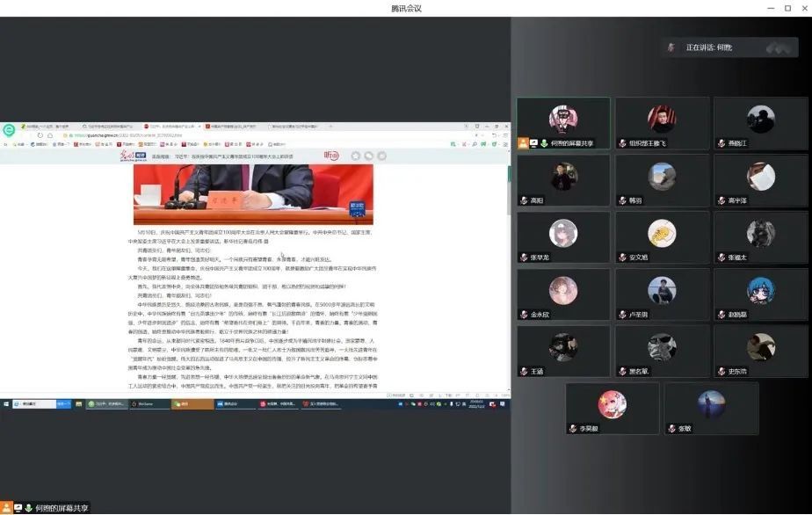The width and height of the screenshot is (812, 515).
Task: Click the speaker icon next to 正在讲话
Action: click(671, 47)
